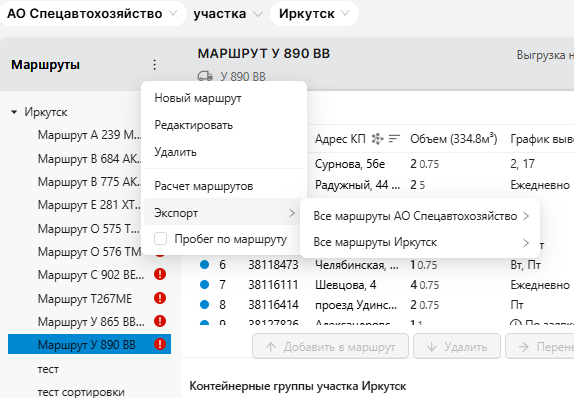Click the Контейнерные группы участка Иркутск heading
The width and height of the screenshot is (574, 398).
click(298, 386)
